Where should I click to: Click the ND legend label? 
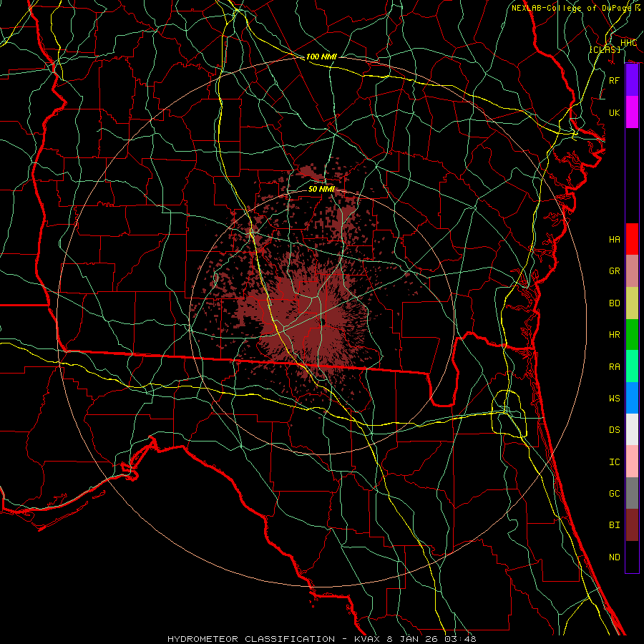click(614, 557)
